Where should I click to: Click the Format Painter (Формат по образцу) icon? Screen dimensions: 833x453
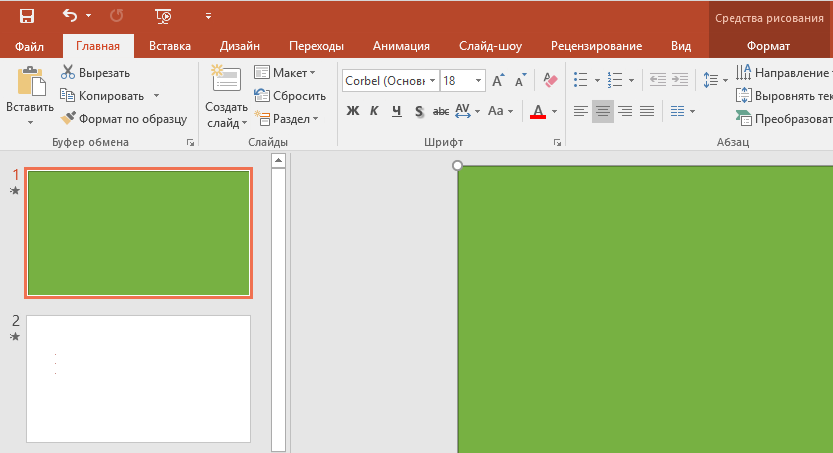point(68,118)
